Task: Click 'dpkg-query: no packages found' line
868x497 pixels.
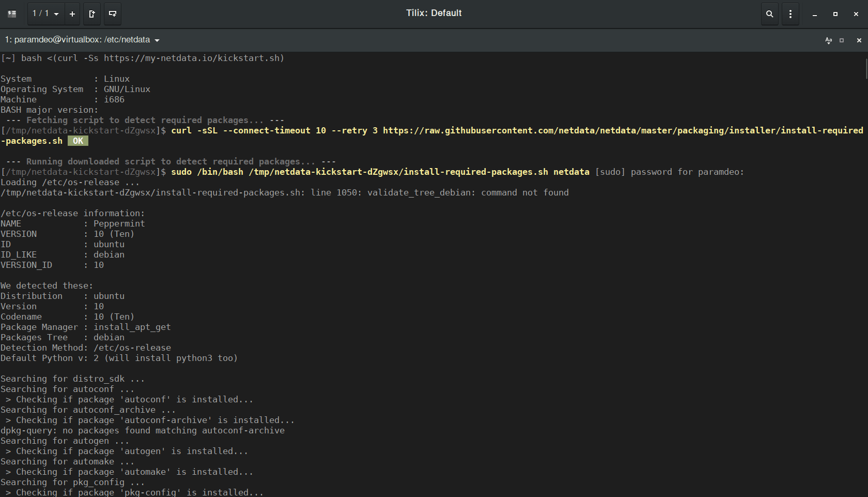Action: [143, 430]
